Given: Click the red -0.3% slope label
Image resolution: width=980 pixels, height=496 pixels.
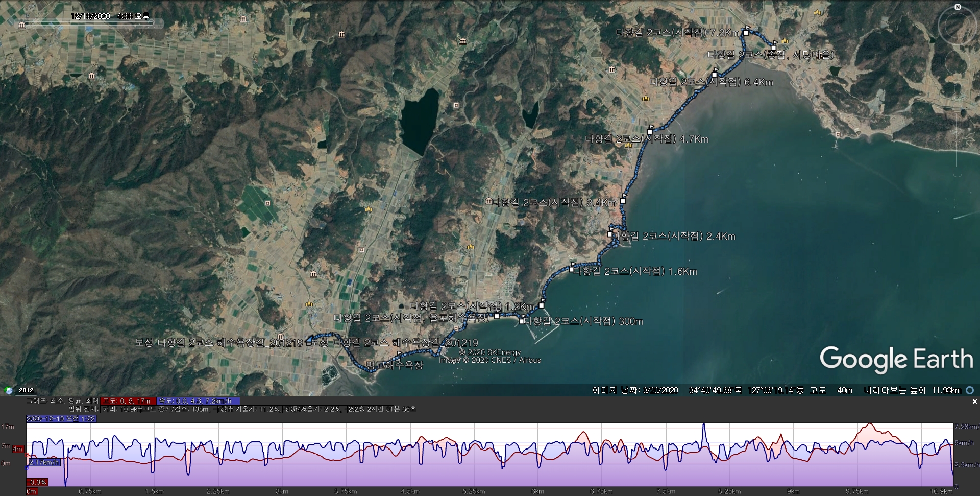Looking at the screenshot, I should (37, 482).
